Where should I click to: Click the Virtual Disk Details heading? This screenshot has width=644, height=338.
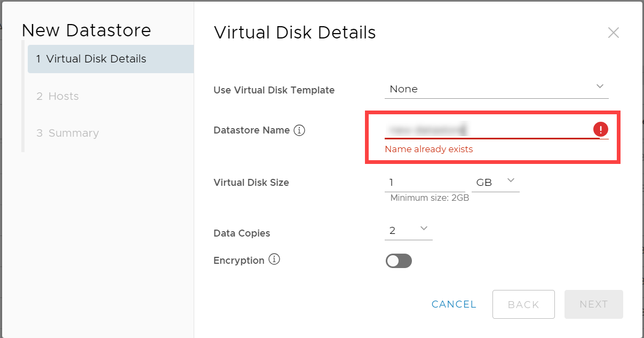pos(295,33)
